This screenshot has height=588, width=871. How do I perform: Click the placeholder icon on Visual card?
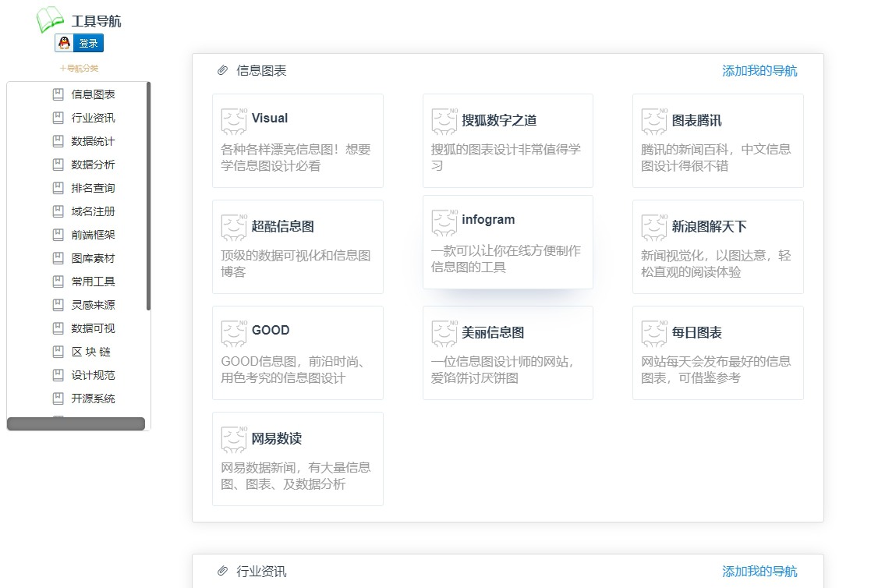pyautogui.click(x=234, y=121)
